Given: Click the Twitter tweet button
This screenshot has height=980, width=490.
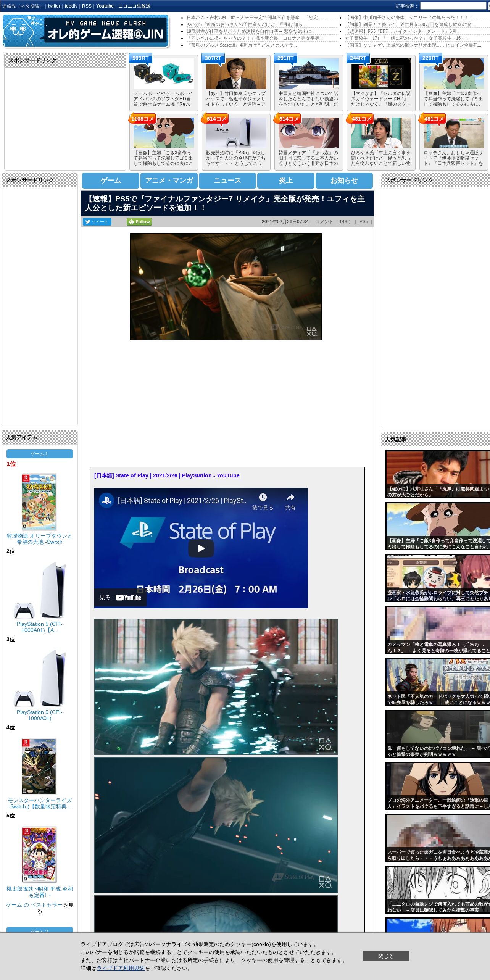Looking at the screenshot, I should (97, 222).
